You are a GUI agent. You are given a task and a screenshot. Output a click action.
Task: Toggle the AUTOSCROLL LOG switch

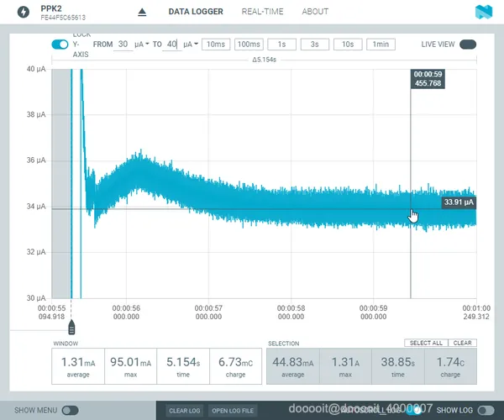[413, 410]
